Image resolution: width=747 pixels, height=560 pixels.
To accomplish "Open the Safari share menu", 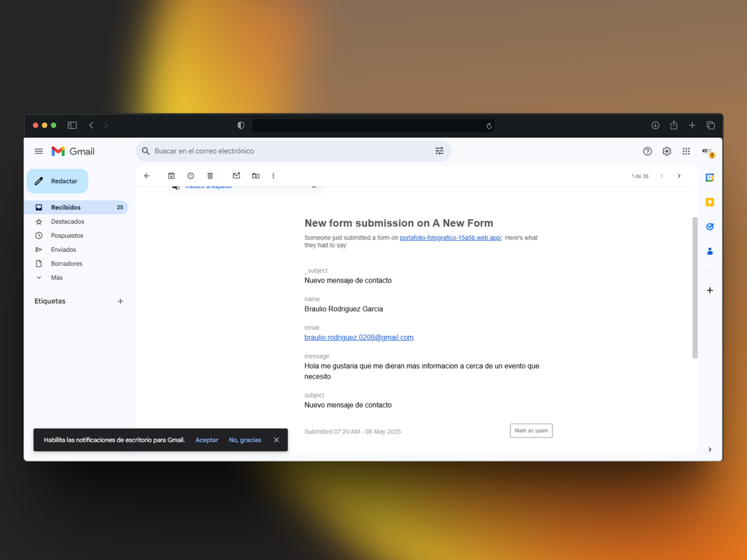I will [673, 125].
